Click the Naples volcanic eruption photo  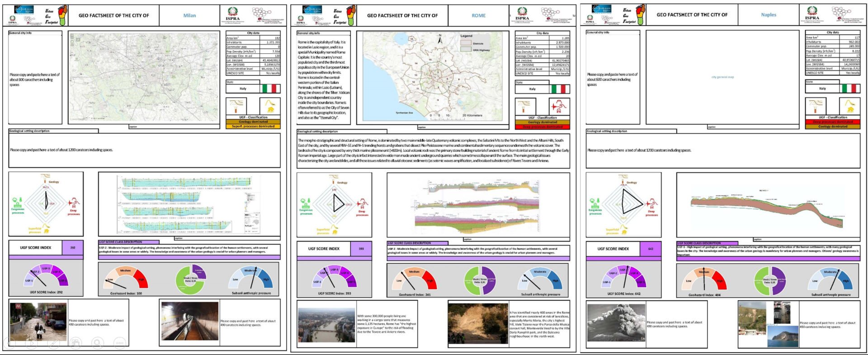click(615, 322)
